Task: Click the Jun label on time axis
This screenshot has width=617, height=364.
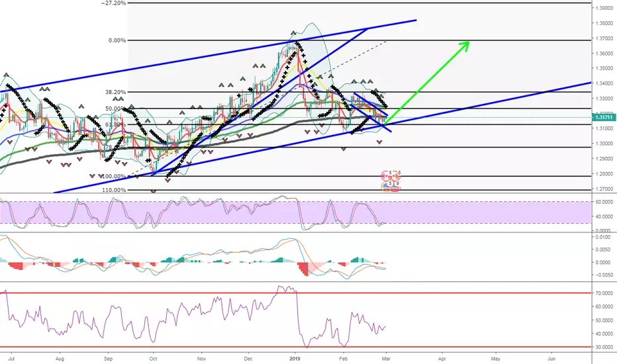Action: coord(551,359)
